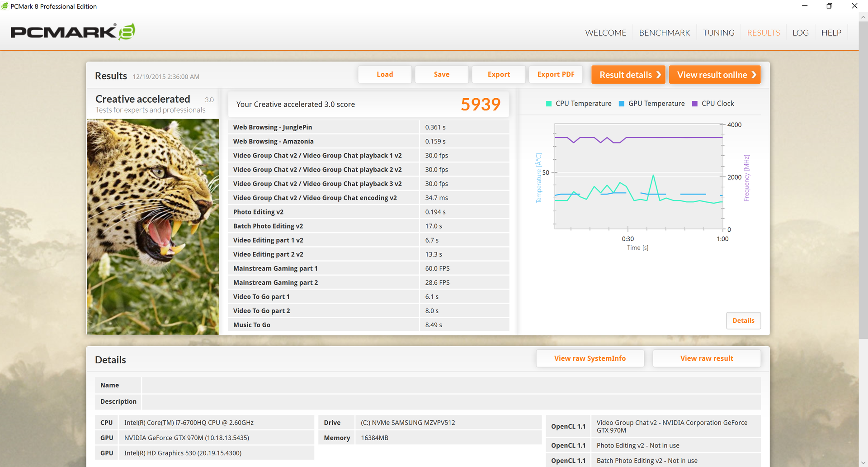Click the Description input field
The image size is (868, 467).
click(x=451, y=401)
